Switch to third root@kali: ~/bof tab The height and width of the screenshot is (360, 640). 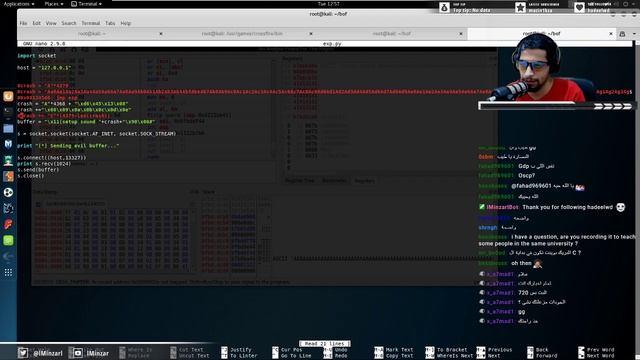click(x=392, y=33)
